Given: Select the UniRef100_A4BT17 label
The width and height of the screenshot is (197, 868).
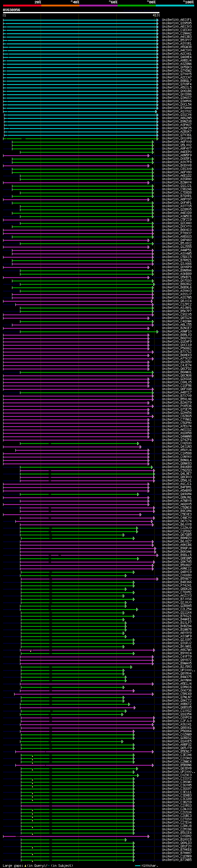Looking at the screenshot, I should (x=176, y=392).
